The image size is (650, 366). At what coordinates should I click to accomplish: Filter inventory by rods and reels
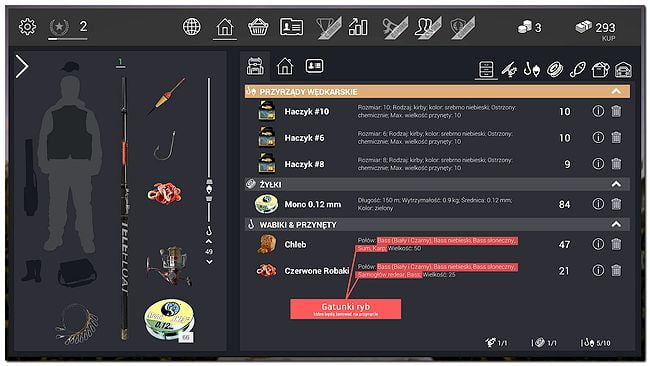coord(509,70)
